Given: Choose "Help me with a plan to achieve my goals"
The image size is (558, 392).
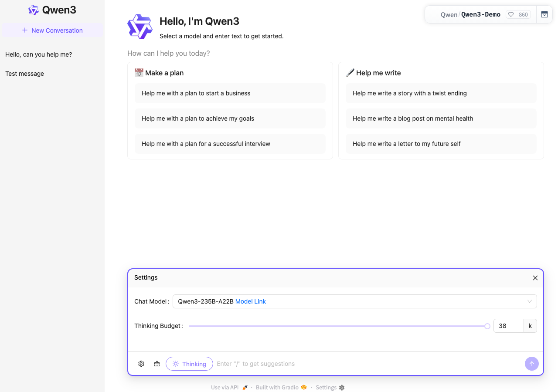Looking at the screenshot, I should pyautogui.click(x=230, y=118).
